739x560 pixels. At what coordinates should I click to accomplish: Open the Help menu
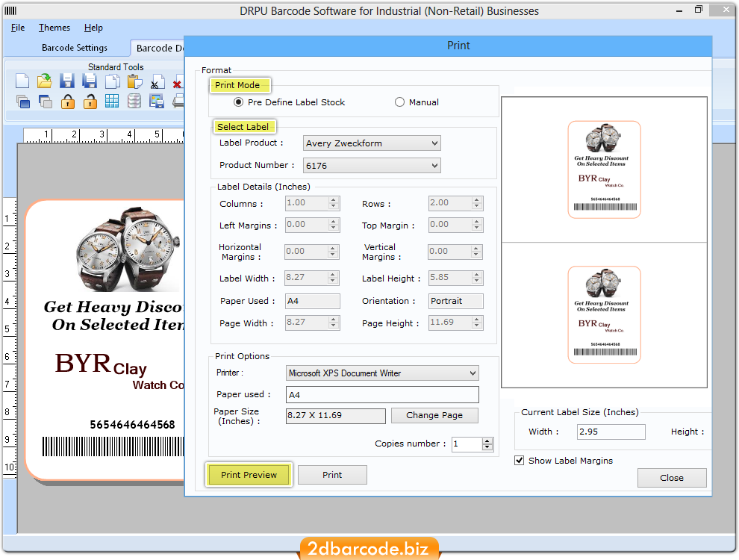click(93, 28)
